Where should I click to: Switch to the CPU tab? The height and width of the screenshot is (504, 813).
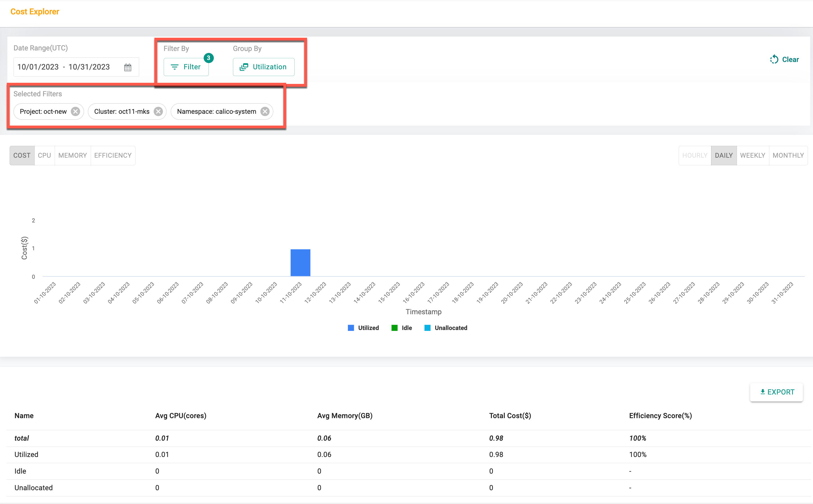(x=45, y=156)
